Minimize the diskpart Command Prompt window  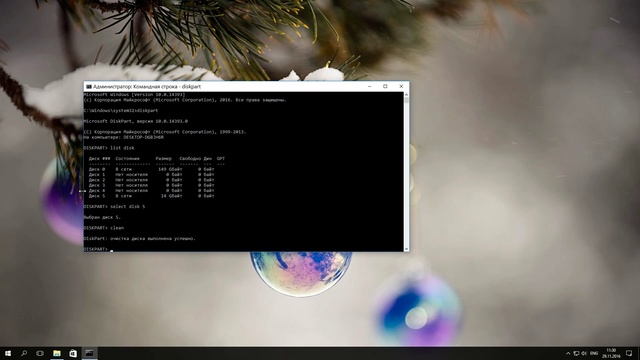pos(369,87)
